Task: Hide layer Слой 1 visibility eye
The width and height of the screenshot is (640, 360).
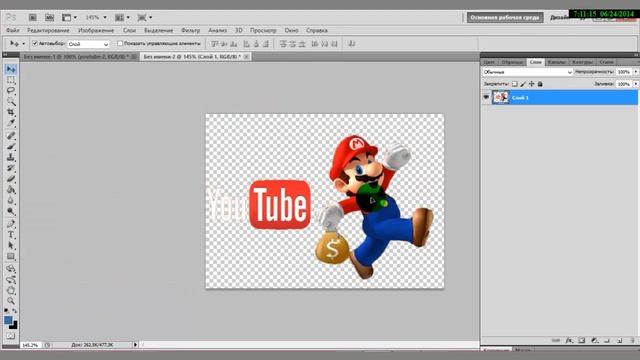Action: tap(486, 97)
